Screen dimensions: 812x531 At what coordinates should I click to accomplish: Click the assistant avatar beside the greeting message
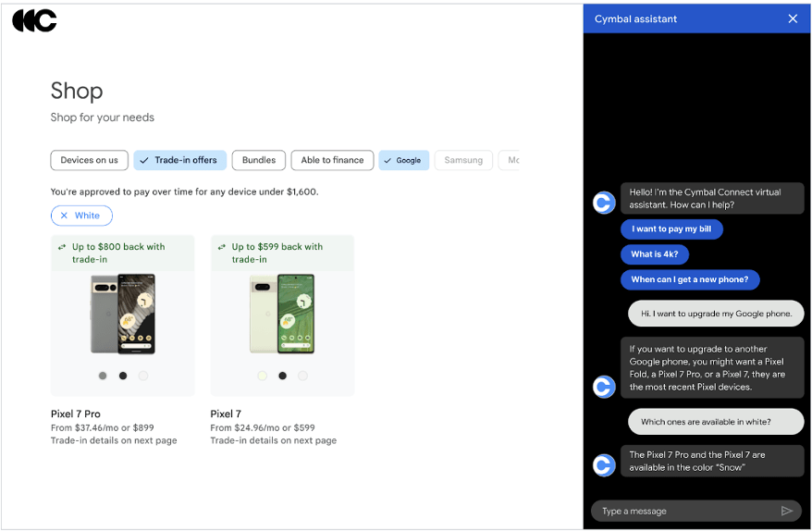click(604, 203)
